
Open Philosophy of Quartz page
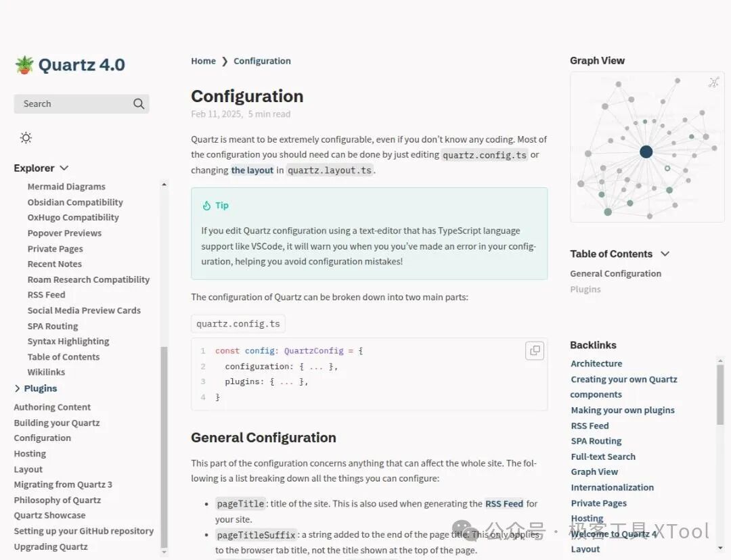[x=58, y=500]
